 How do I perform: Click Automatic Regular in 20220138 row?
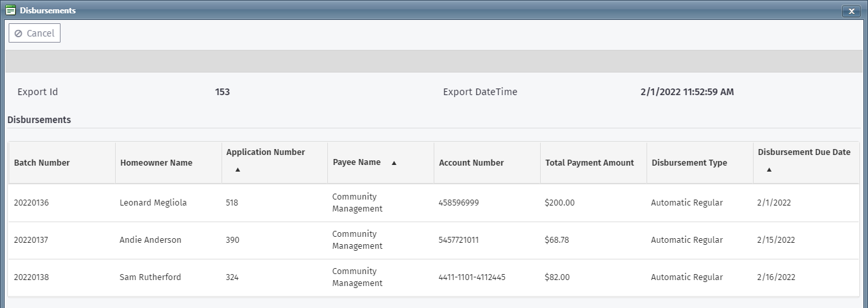[x=686, y=277]
